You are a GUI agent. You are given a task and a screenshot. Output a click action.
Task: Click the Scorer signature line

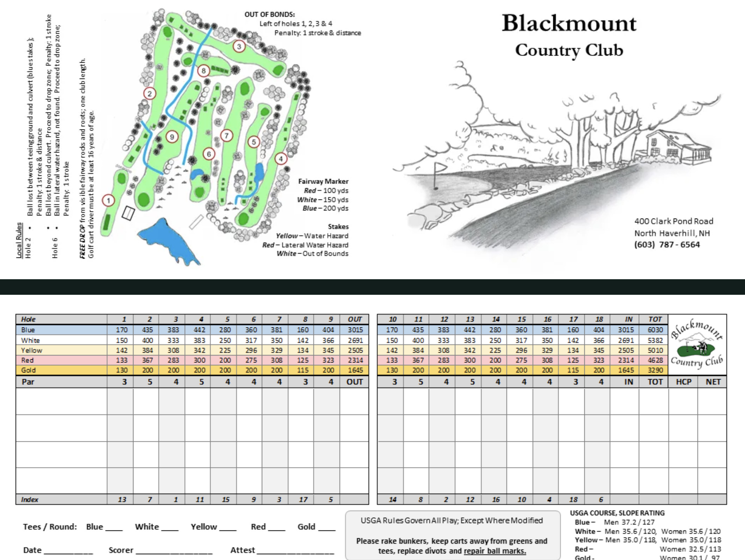174,553
